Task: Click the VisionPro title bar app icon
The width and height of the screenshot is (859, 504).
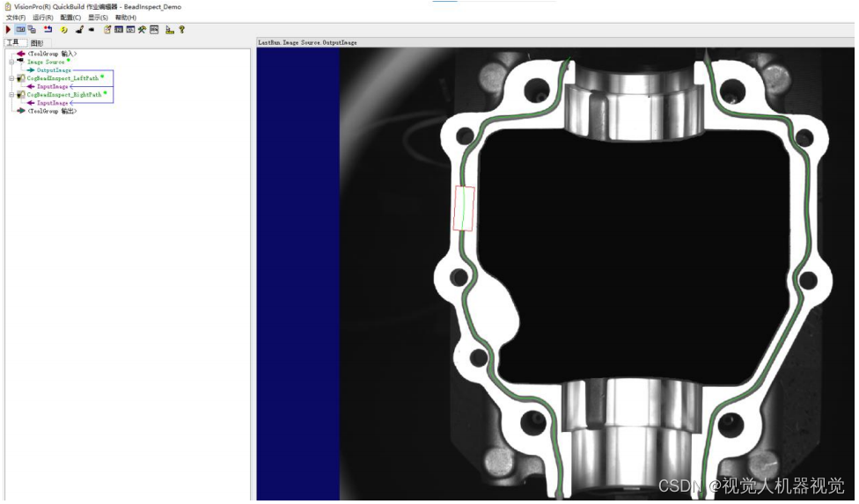Action: 8,6
